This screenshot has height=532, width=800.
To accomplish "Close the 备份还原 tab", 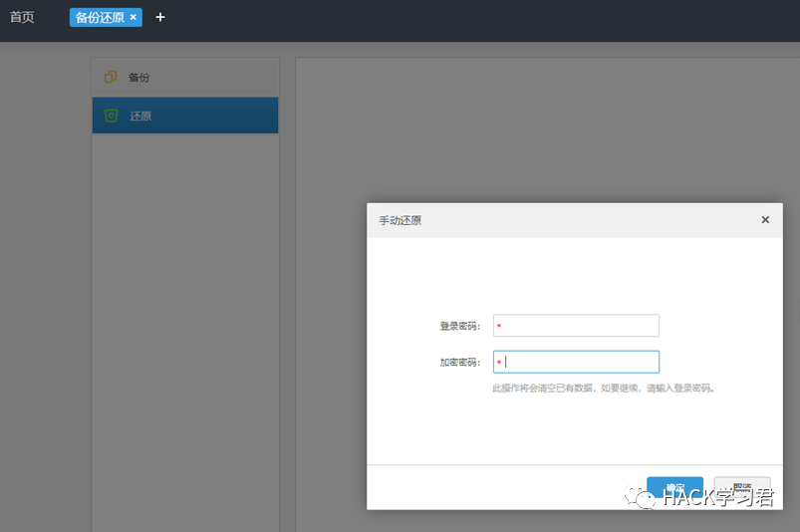I will 133,17.
